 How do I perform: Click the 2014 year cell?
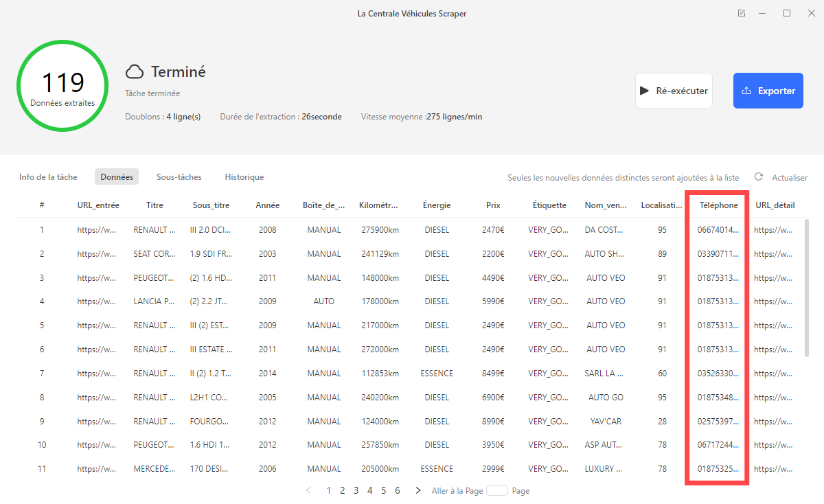(268, 374)
